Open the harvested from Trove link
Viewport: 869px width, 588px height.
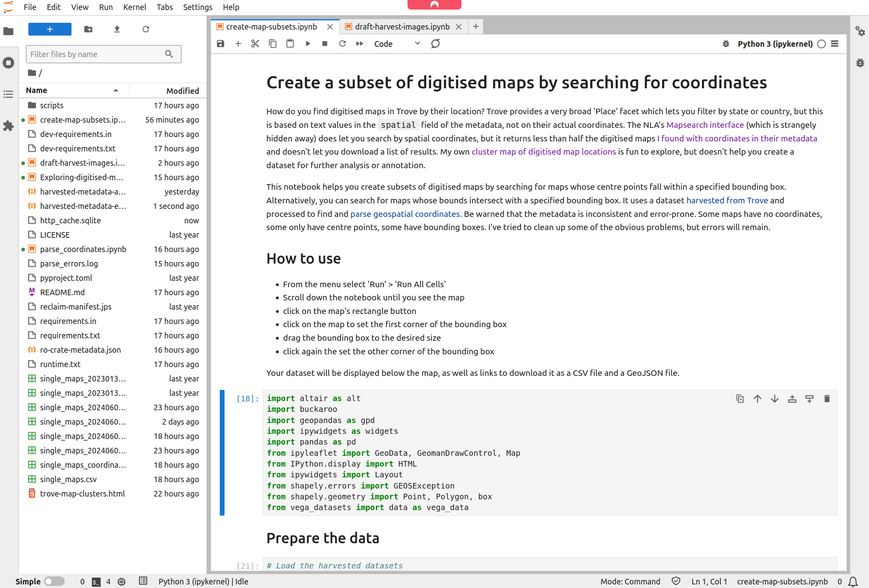click(x=727, y=201)
